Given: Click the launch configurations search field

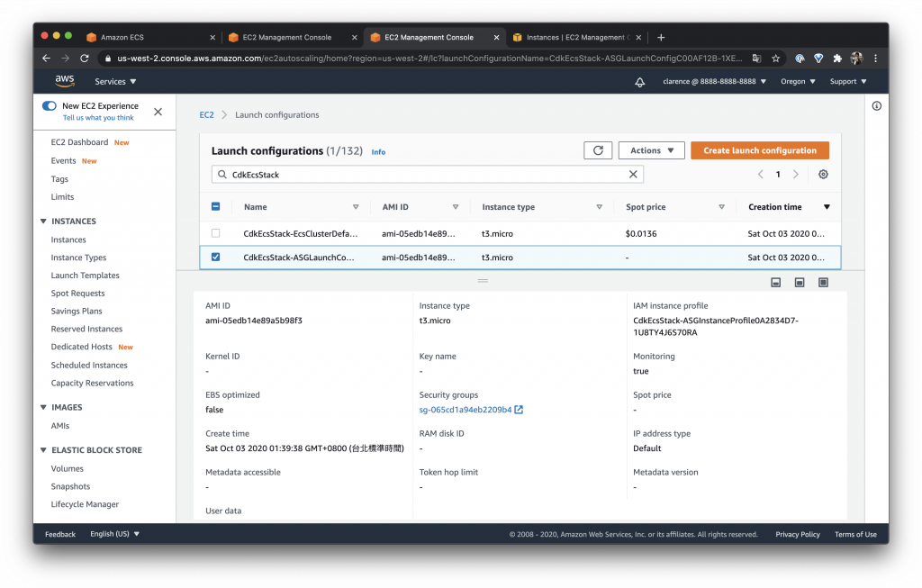Looking at the screenshot, I should 428,174.
